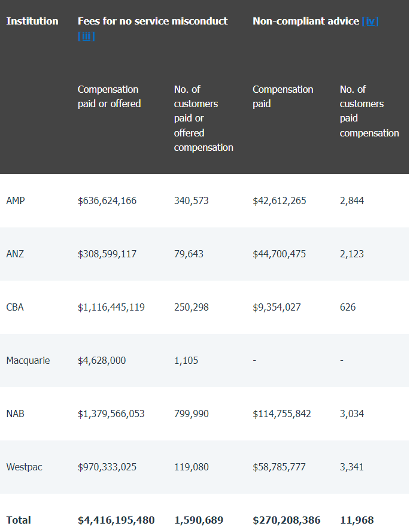Viewport: 410px width, 532px height.
Task: Click CBA's $9,354,027 compensation paid value
Action: 277,308
